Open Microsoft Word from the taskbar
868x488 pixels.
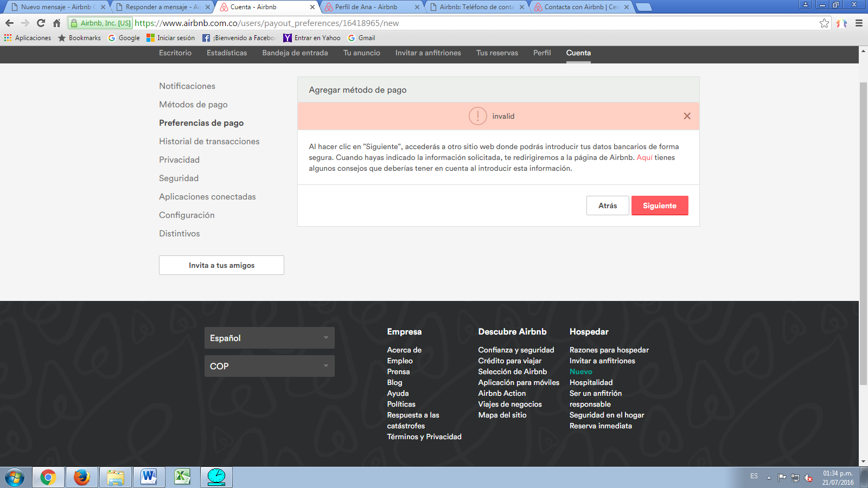pos(149,477)
